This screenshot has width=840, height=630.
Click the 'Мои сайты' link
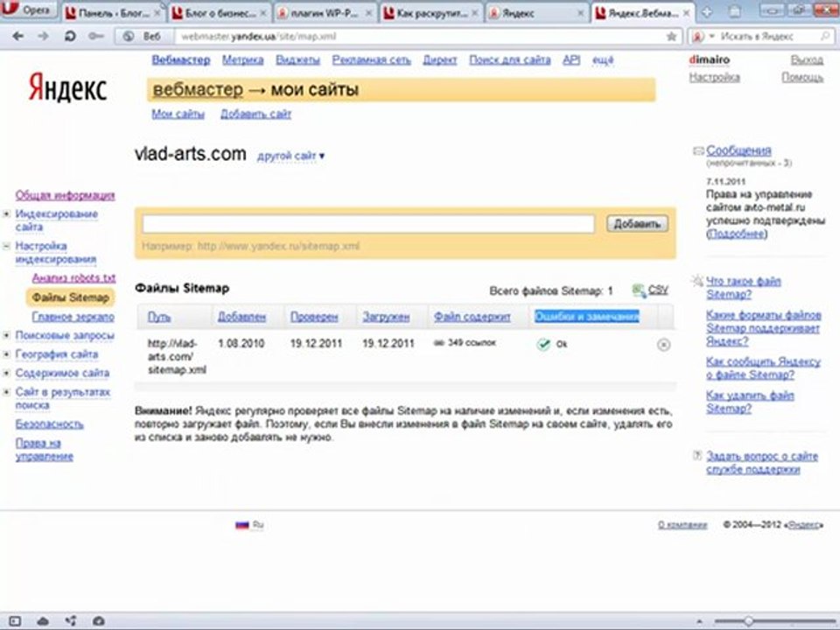[x=178, y=114]
